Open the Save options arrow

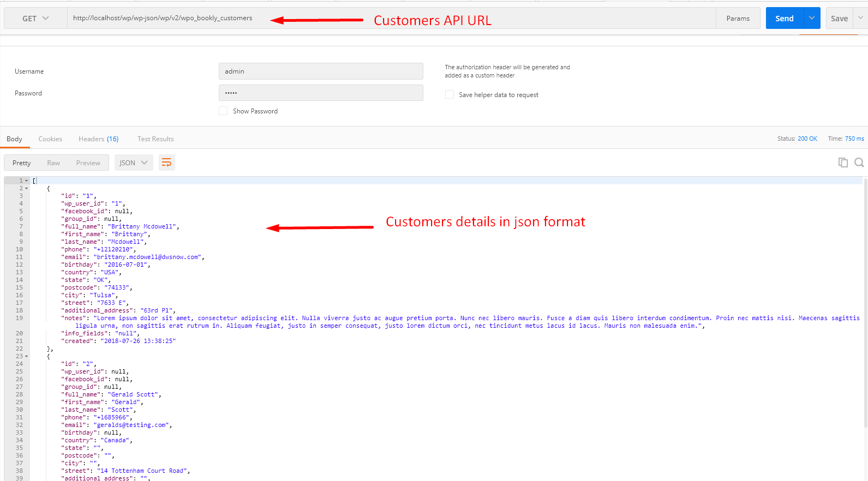860,19
